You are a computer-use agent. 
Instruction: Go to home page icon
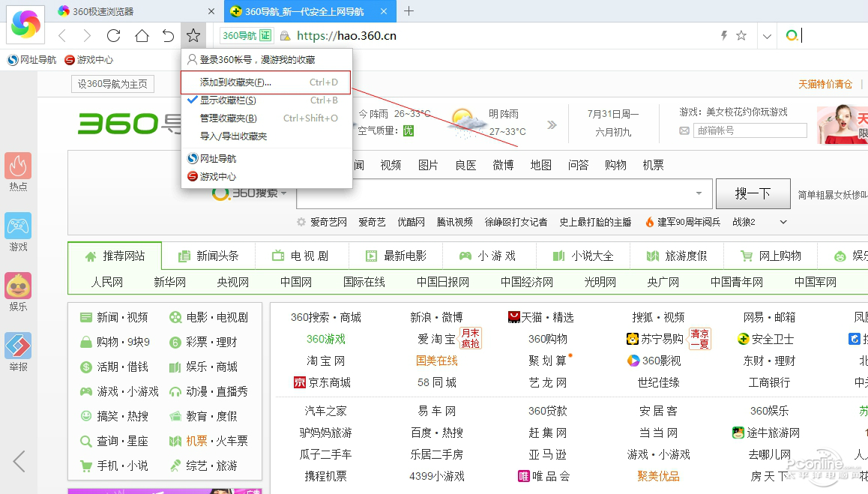click(142, 36)
